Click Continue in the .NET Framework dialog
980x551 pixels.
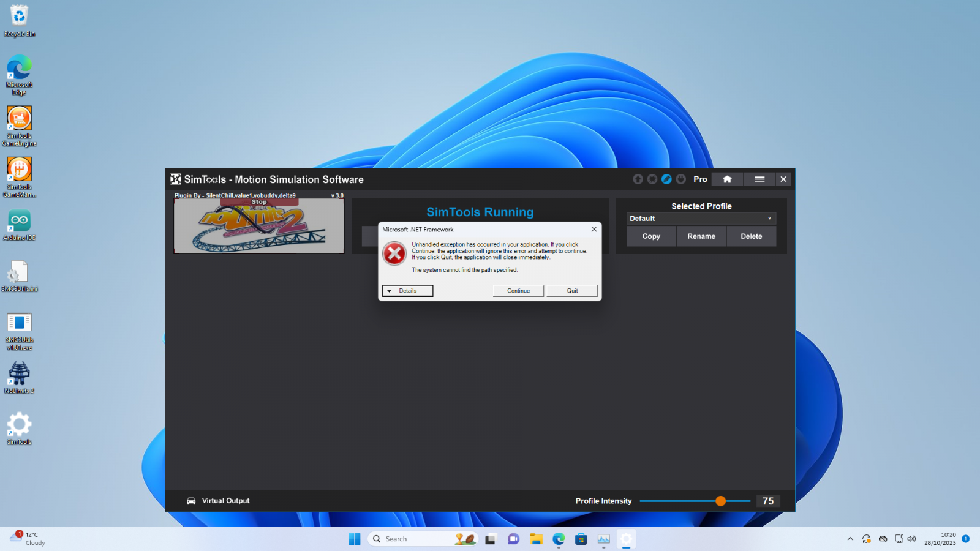[x=518, y=291]
